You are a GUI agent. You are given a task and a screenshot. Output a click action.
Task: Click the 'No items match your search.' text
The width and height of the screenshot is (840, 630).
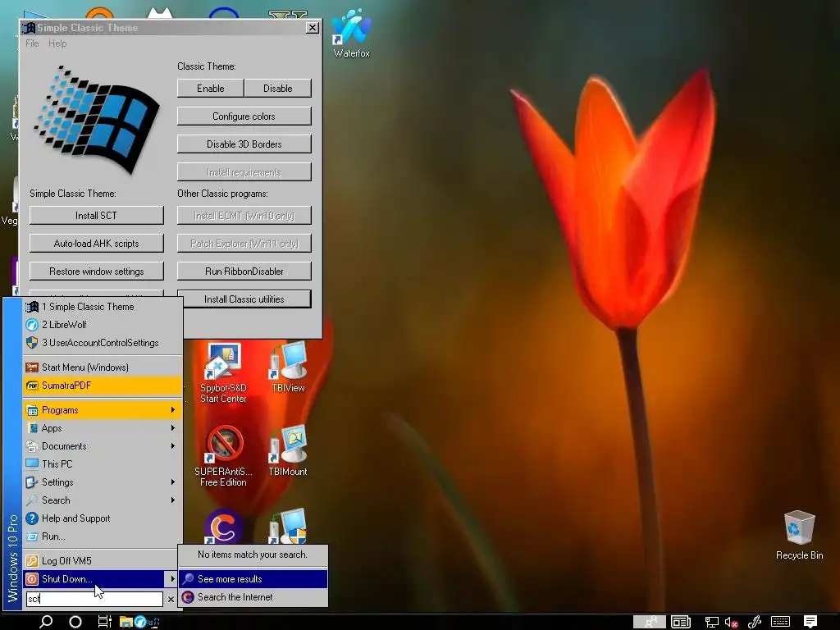tap(253, 555)
